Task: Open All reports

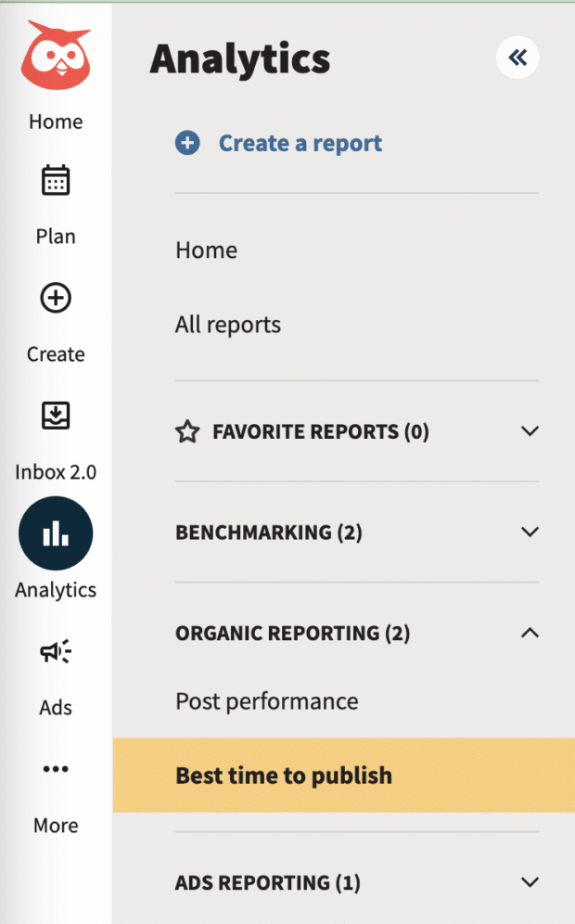Action: point(228,325)
